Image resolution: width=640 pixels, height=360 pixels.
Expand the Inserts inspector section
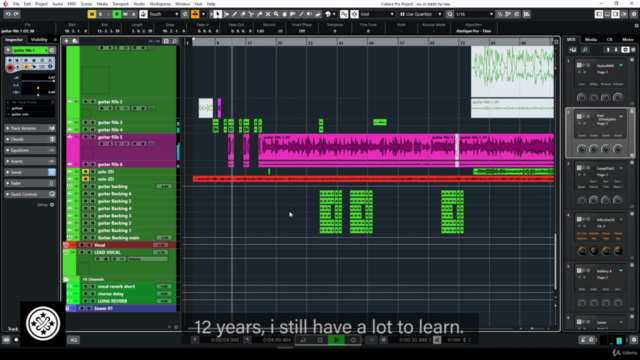(30, 161)
